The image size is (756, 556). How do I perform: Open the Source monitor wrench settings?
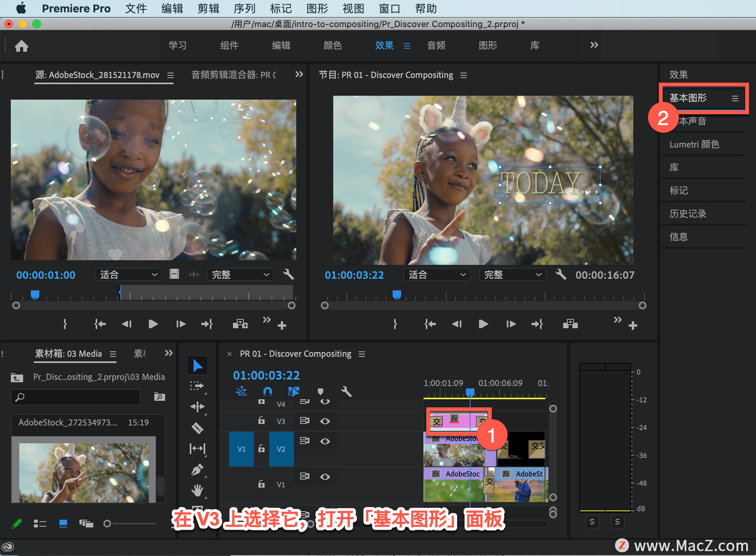(289, 274)
